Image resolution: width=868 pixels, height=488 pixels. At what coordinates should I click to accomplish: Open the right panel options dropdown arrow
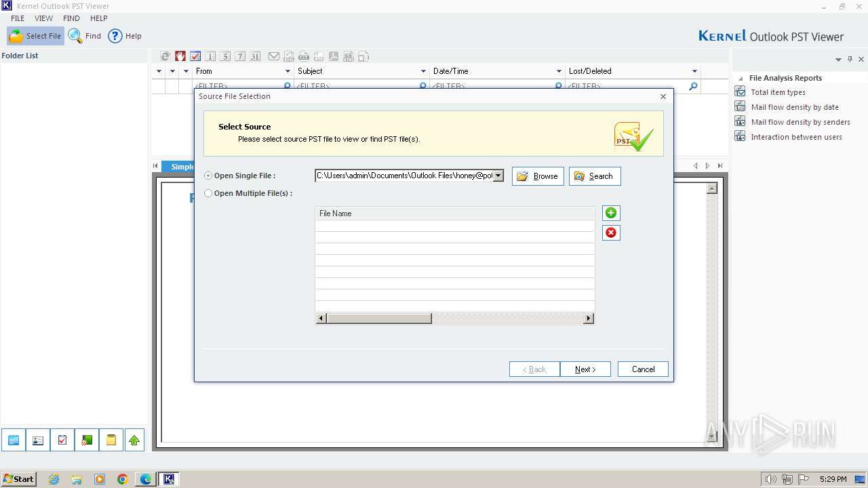coord(838,60)
